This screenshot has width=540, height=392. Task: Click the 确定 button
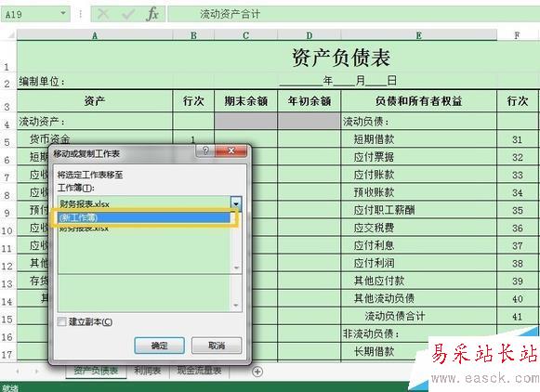pyautogui.click(x=159, y=346)
